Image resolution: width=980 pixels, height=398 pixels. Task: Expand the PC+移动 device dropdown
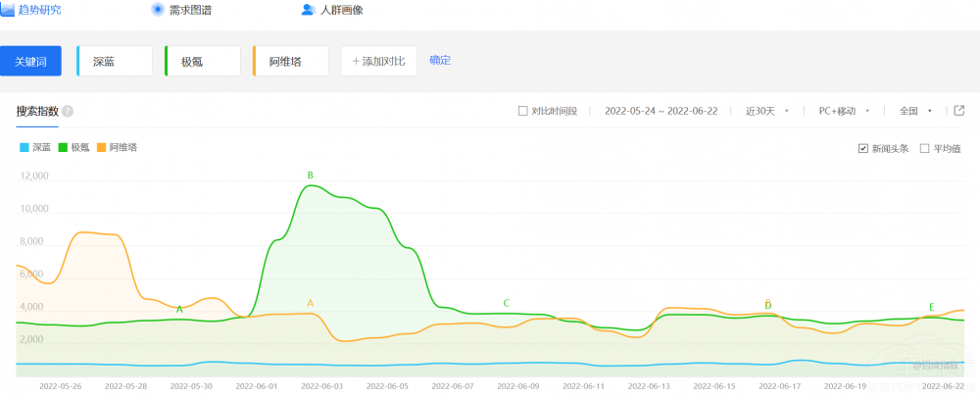[x=844, y=111]
